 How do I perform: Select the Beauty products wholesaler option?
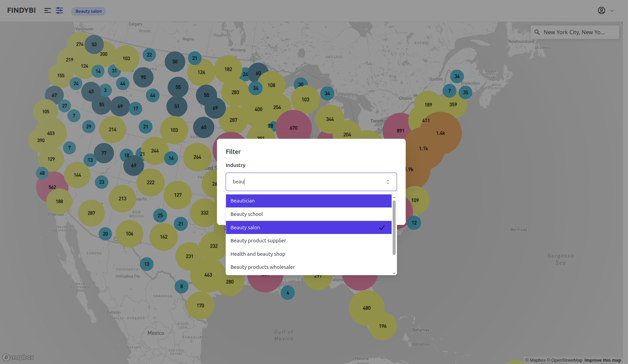click(309, 267)
